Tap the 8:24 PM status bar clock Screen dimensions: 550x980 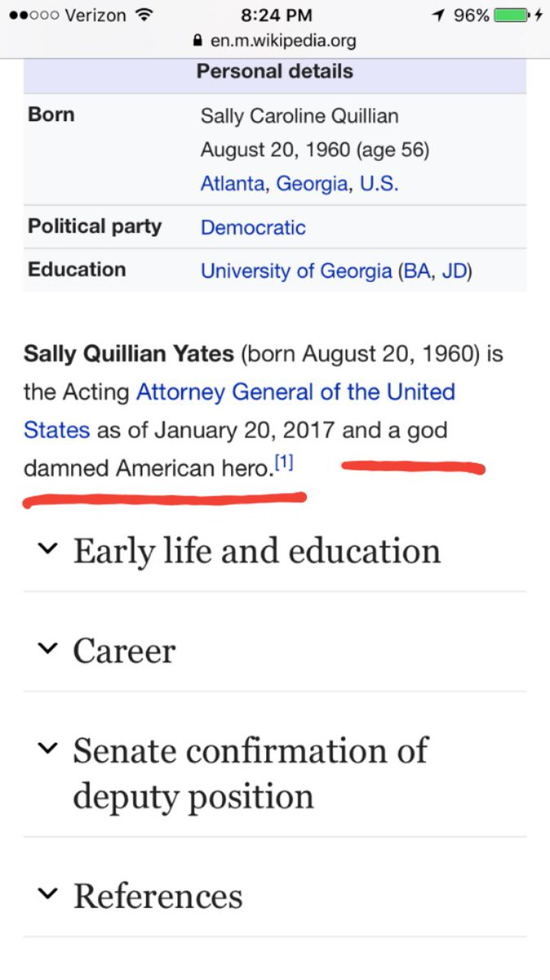pos(274,16)
